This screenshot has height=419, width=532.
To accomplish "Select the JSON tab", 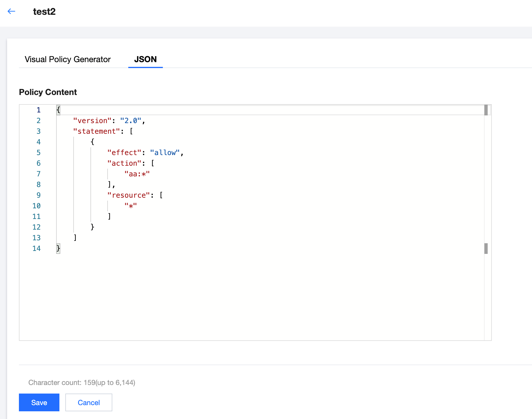I will (145, 59).
